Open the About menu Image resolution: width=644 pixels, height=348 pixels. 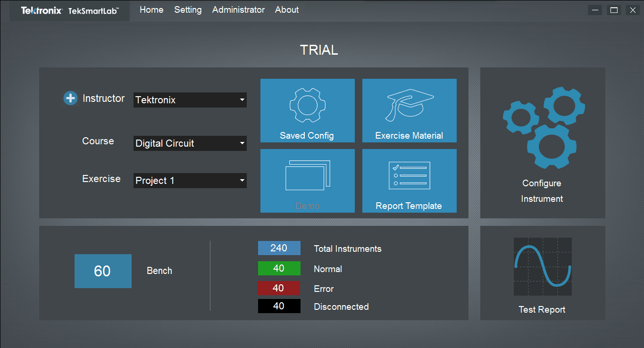pos(287,10)
